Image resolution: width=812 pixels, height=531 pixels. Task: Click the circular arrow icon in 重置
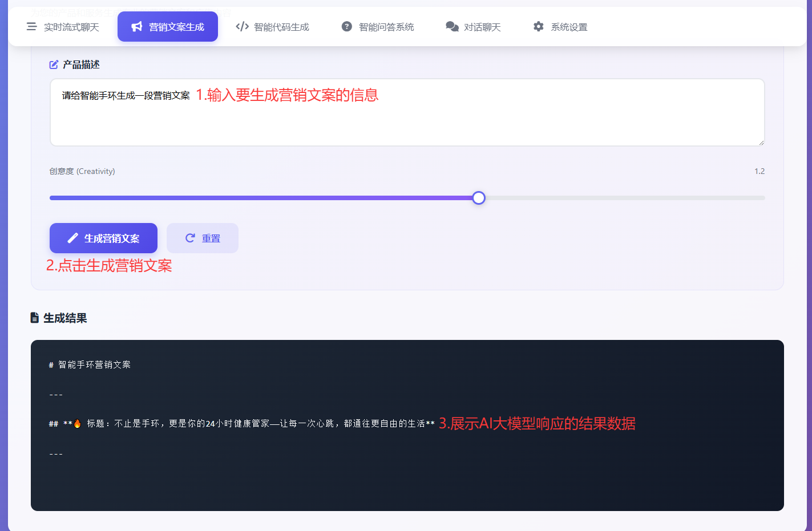190,238
